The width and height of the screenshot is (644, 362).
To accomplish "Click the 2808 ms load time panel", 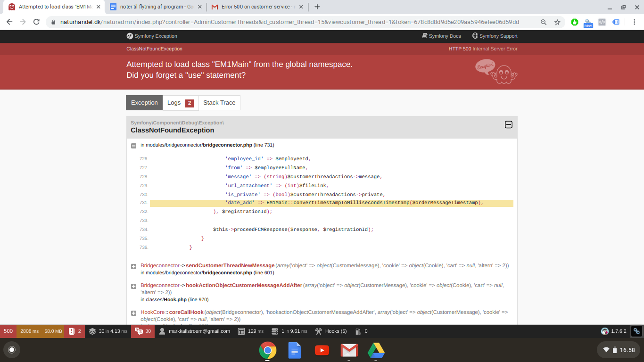I will 29,331.
